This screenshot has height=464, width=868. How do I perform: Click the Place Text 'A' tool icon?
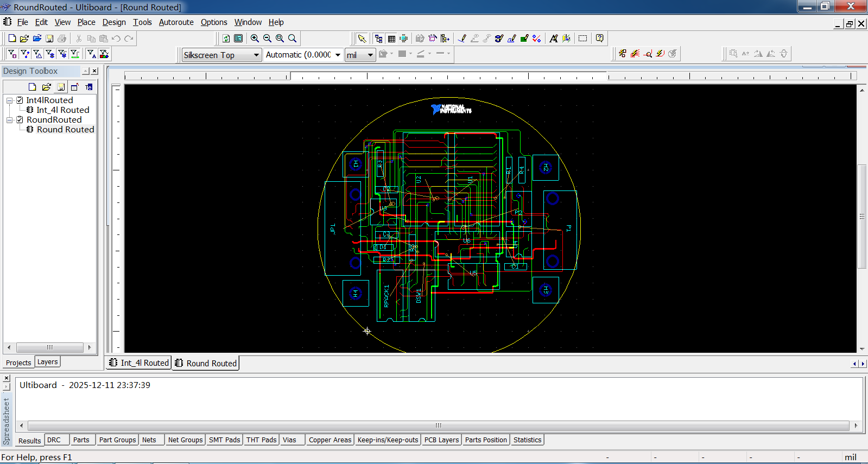553,39
